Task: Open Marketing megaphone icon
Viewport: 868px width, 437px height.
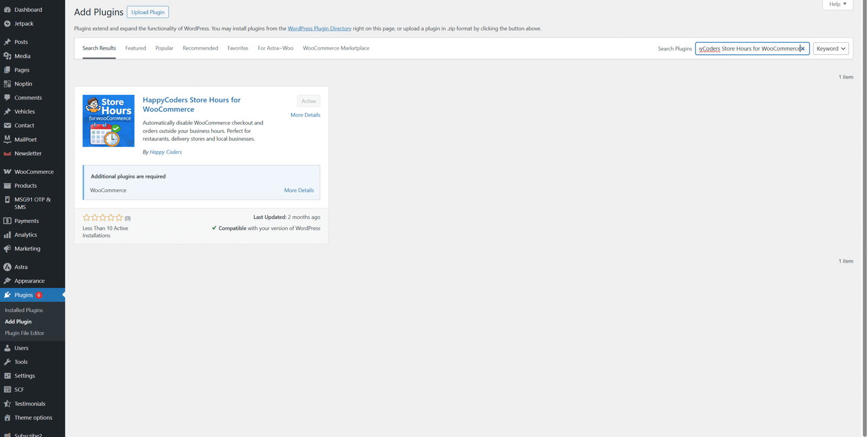Action: click(7, 249)
